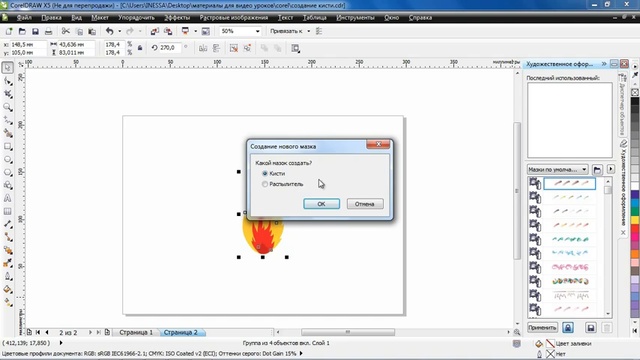
Task: Click the Cut scissors icon
Action: click(65, 31)
